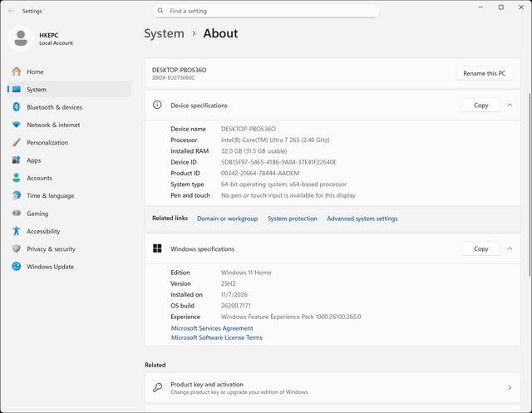532x413 pixels.
Task: Select model text ZBOX-EU275080C
Action: click(174, 77)
